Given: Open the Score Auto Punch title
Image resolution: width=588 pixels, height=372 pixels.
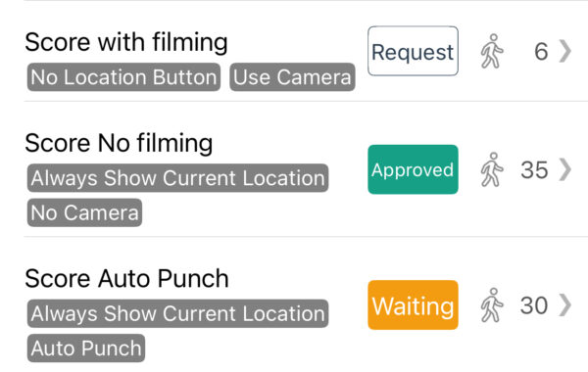Looking at the screenshot, I should (x=126, y=279).
